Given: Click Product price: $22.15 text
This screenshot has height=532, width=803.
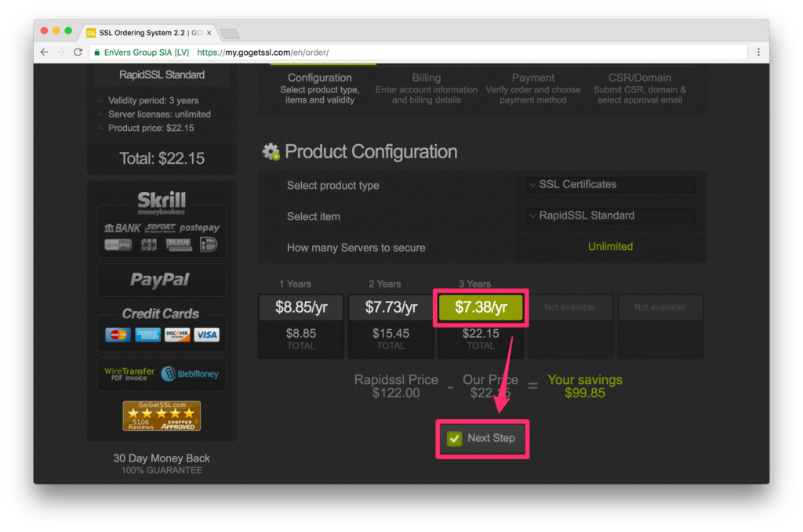Looking at the screenshot, I should click(x=151, y=128).
